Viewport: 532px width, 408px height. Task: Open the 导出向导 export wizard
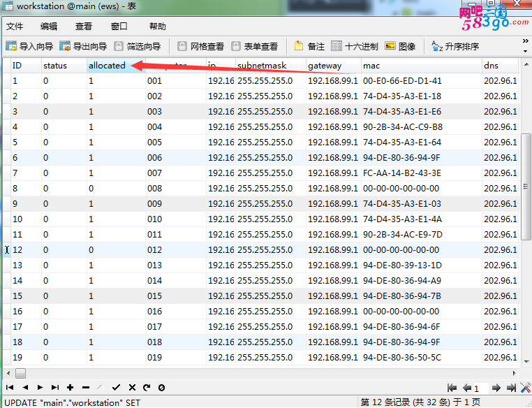83,47
